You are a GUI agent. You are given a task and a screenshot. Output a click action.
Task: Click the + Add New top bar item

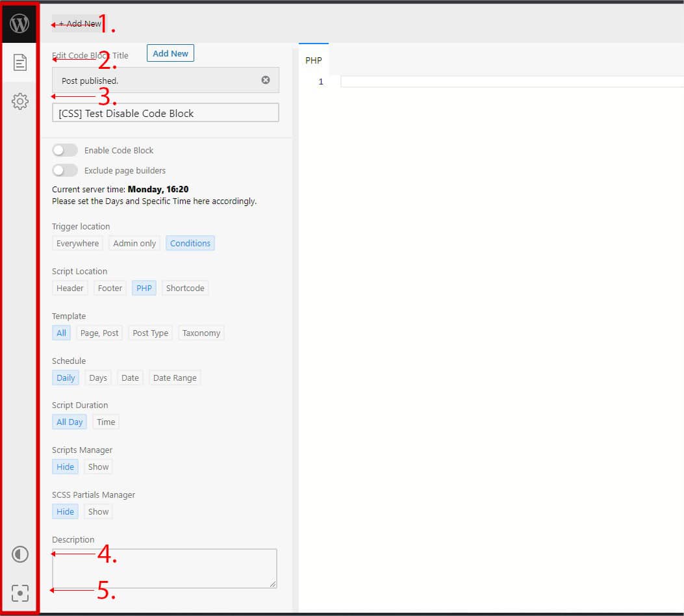click(x=79, y=24)
